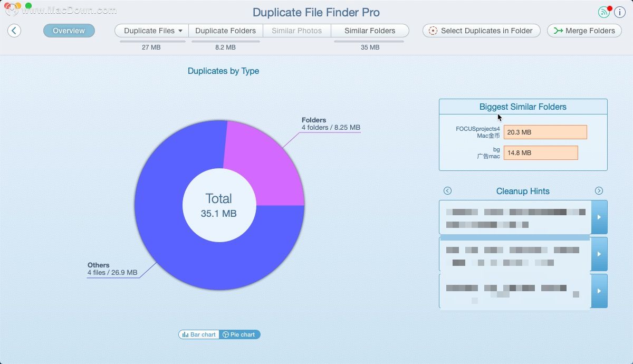Select the Similar Photos tab
Image resolution: width=633 pixels, height=364 pixels.
tap(296, 31)
